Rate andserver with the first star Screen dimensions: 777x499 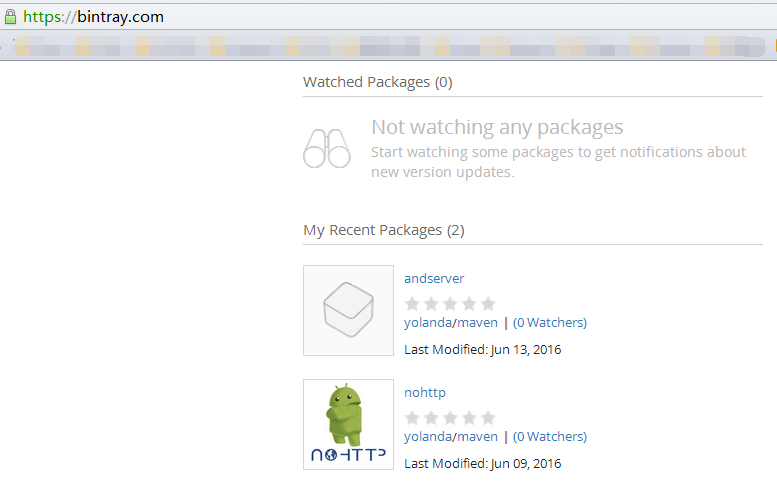click(411, 303)
